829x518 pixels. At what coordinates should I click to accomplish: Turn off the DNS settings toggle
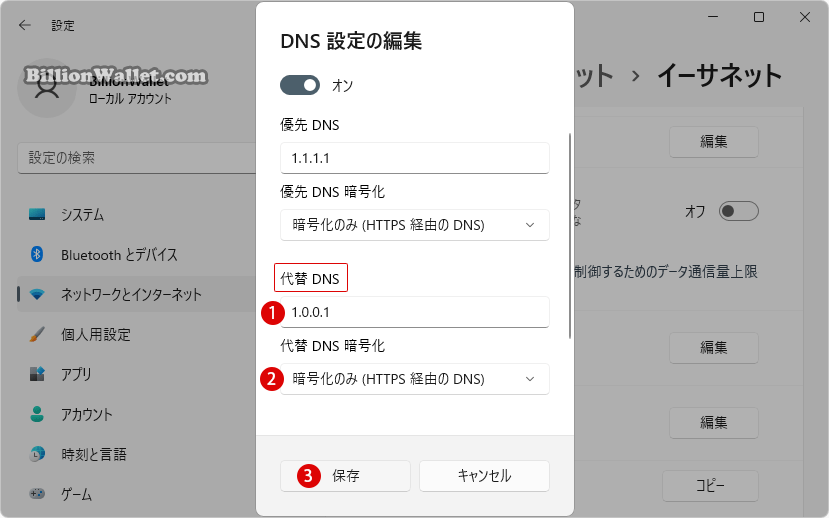[x=300, y=85]
